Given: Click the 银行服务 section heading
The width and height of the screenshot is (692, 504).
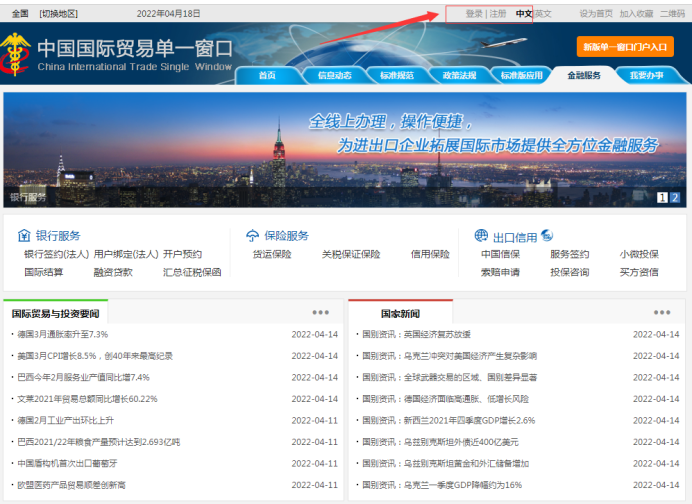Looking at the screenshot, I should [x=58, y=236].
